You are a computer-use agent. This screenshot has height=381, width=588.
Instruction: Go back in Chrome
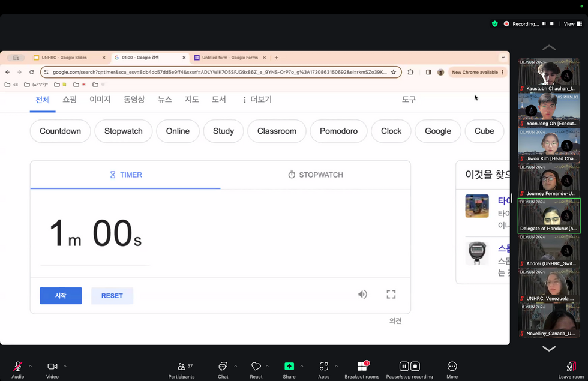(7, 72)
